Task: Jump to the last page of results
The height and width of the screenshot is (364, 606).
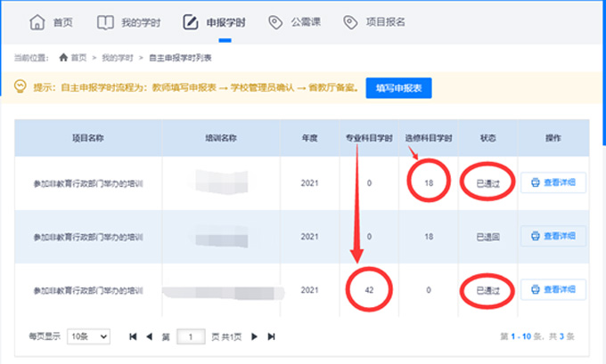Action: [271, 336]
